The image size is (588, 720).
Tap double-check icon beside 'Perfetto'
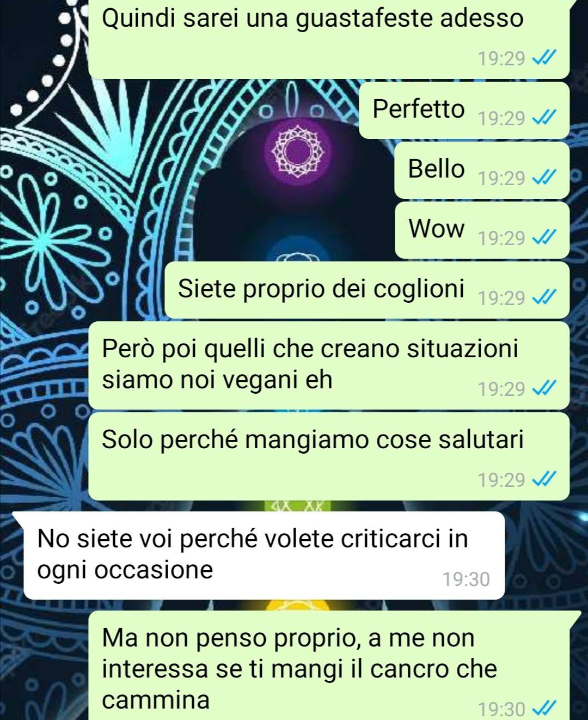pos(543,118)
